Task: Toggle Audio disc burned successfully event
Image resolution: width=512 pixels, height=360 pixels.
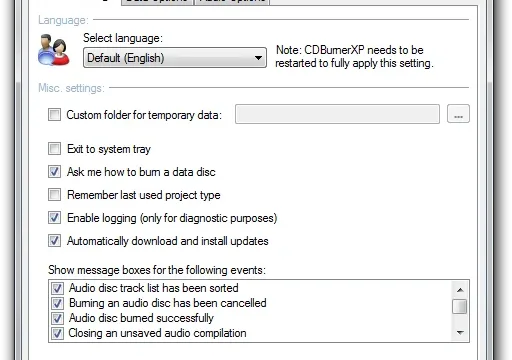Action: click(57, 318)
